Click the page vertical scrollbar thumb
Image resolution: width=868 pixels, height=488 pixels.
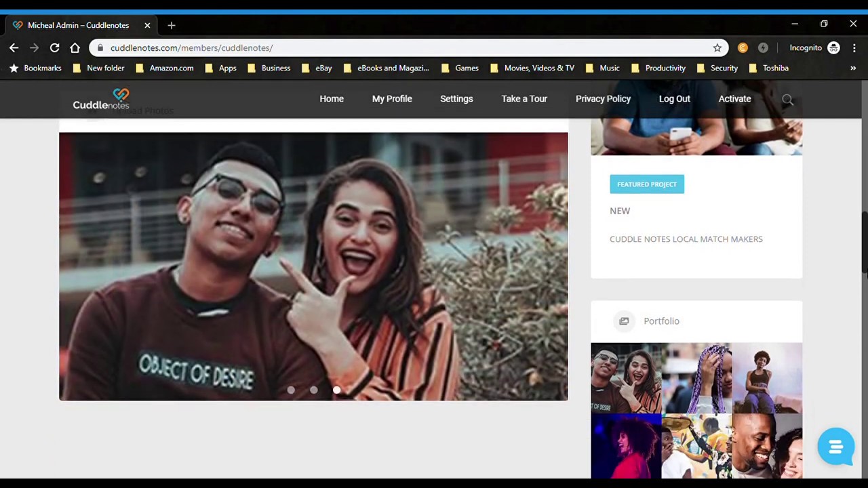coord(864,244)
